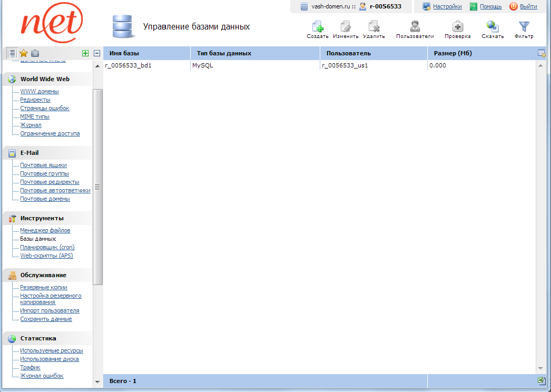The height and width of the screenshot is (392, 551).
Task: Click the Изменить (Edit) toolbar icon
Action: [x=346, y=27]
